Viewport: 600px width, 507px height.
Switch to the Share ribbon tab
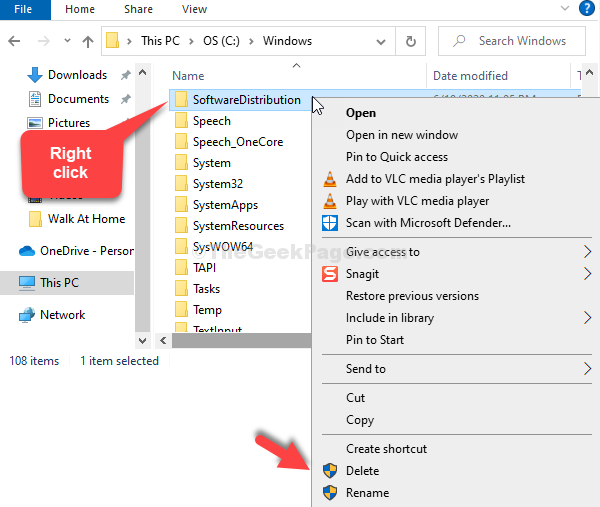click(138, 9)
